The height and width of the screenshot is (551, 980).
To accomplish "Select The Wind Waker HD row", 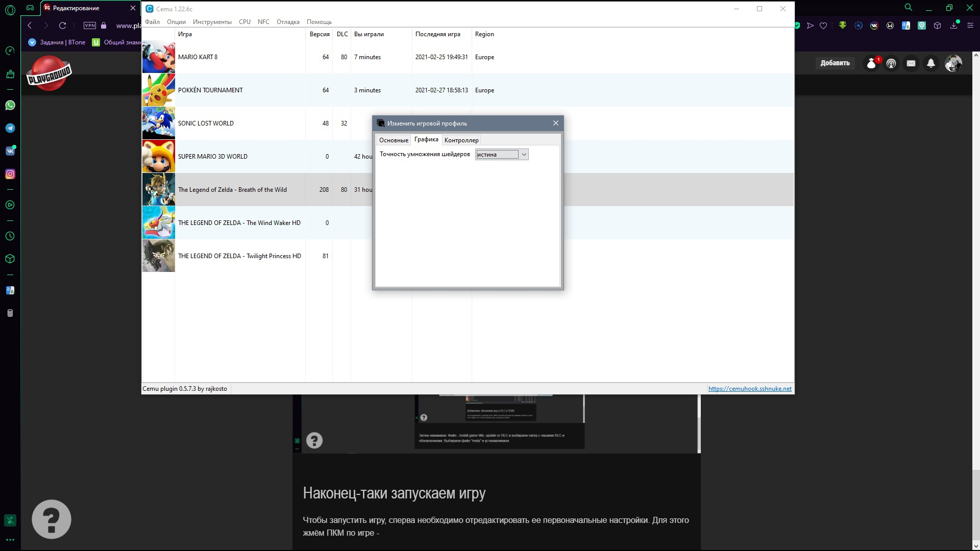I will click(257, 223).
